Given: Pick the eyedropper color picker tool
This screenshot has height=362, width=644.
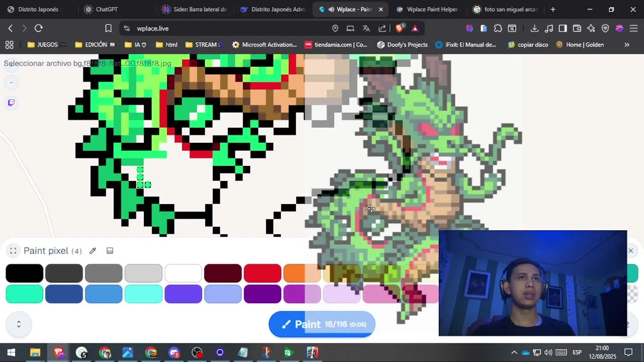Looking at the screenshot, I should (x=93, y=251).
